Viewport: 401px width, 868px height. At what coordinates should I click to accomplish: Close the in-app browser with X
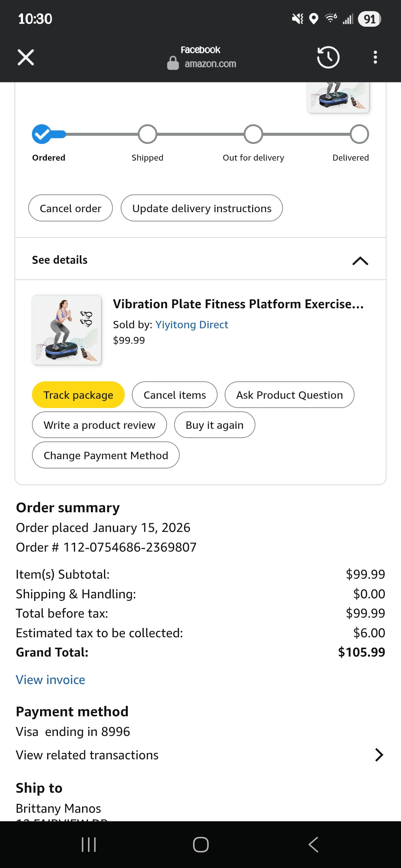pyautogui.click(x=26, y=57)
